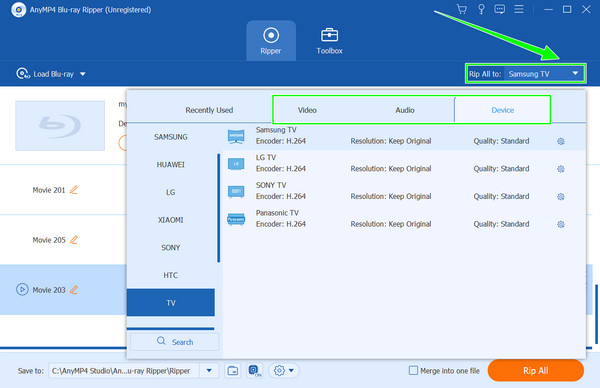Switch to the Toolbox tab

pos(329,41)
